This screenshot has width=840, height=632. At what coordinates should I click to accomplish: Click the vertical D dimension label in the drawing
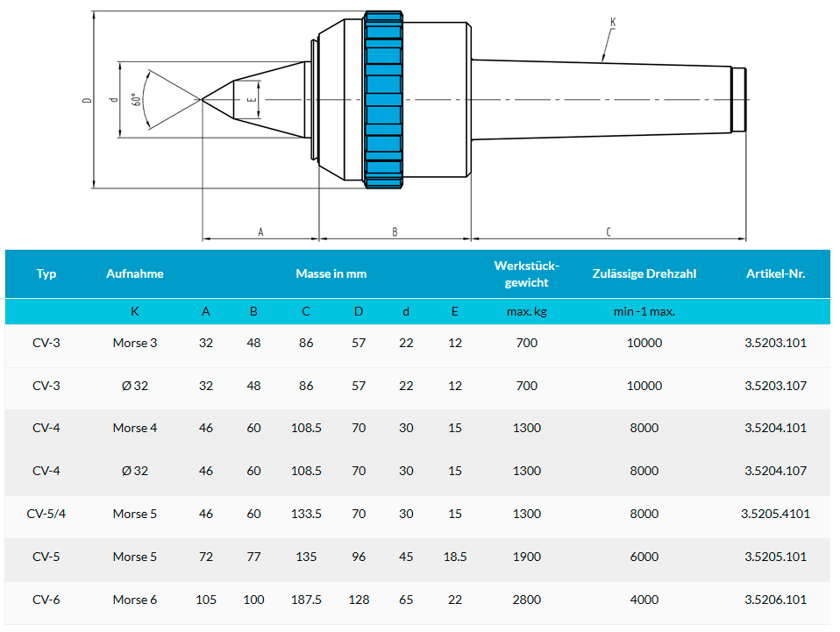pos(87,100)
